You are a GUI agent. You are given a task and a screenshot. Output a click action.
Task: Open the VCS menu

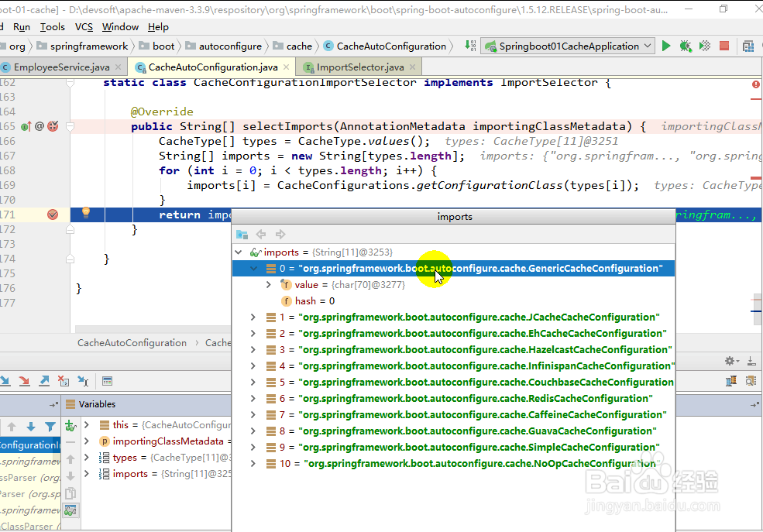coord(84,27)
